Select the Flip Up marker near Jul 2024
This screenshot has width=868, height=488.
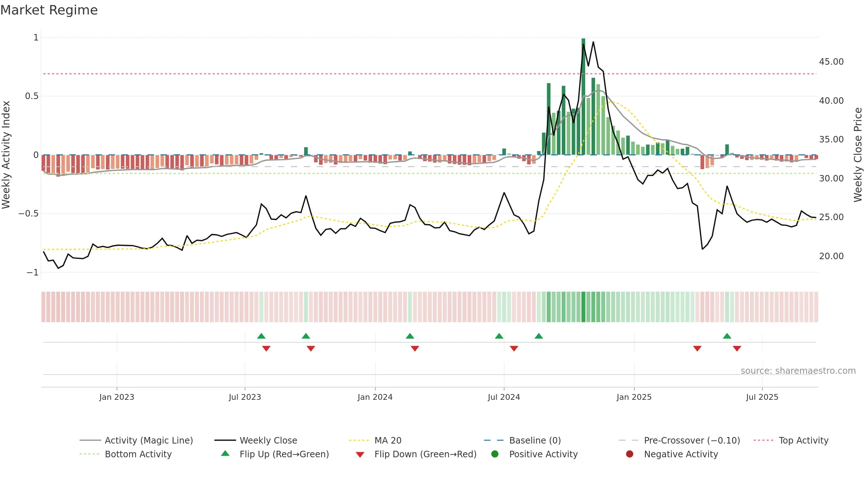point(499,336)
